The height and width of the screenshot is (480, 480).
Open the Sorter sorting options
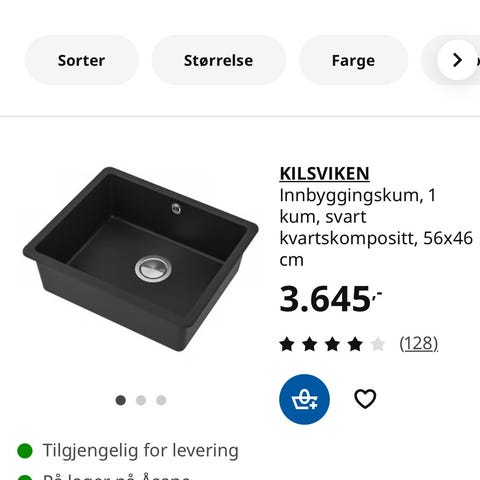click(82, 60)
